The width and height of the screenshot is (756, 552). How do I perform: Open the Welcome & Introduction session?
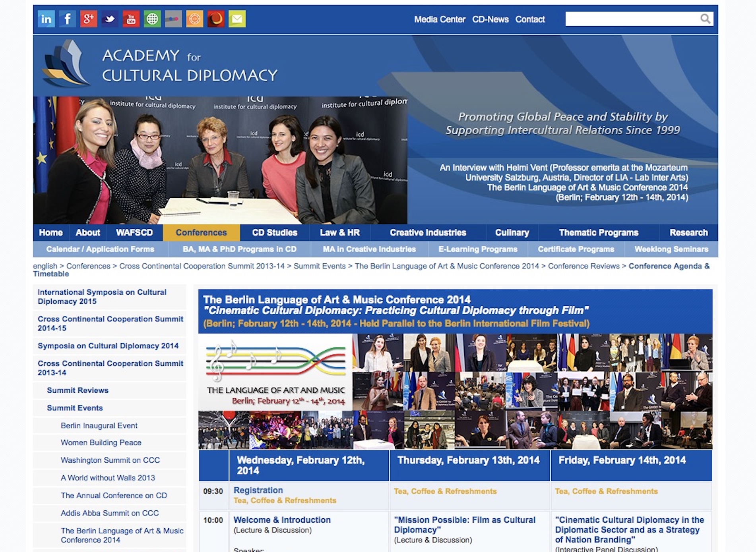[282, 520]
